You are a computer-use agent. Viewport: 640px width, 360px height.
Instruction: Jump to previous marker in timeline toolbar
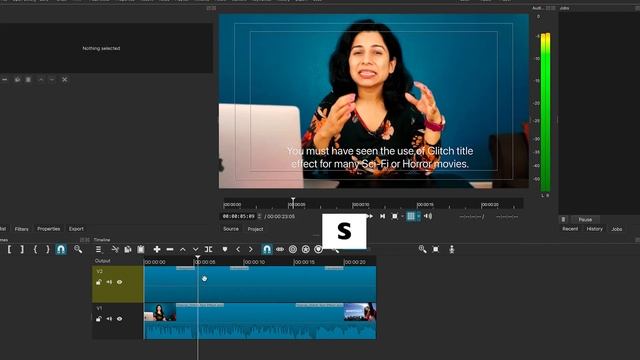pyautogui.click(x=238, y=249)
